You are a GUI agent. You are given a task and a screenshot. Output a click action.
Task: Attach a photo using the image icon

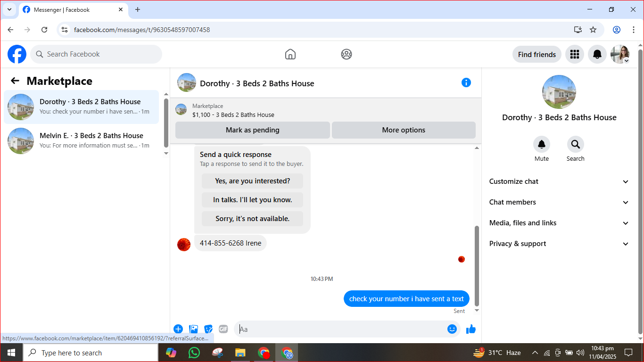click(x=193, y=329)
